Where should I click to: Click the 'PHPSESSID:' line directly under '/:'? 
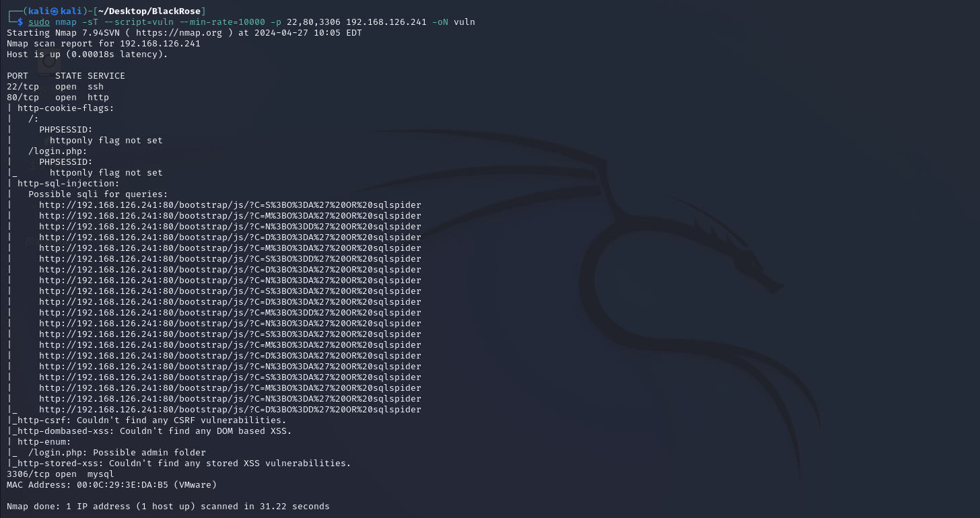click(66, 129)
